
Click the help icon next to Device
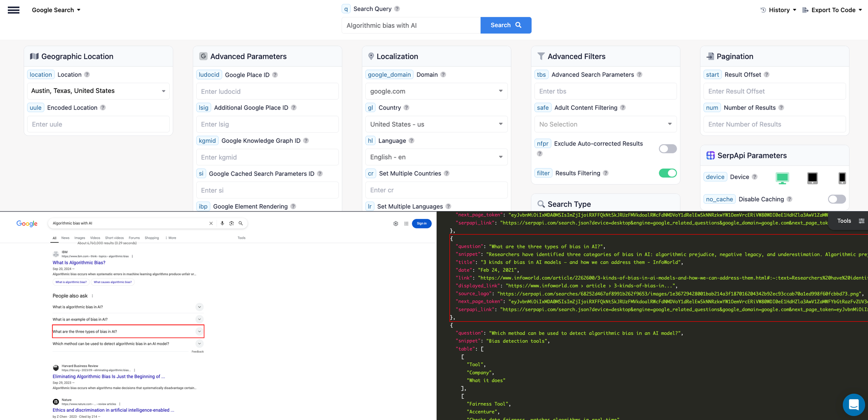[755, 177]
